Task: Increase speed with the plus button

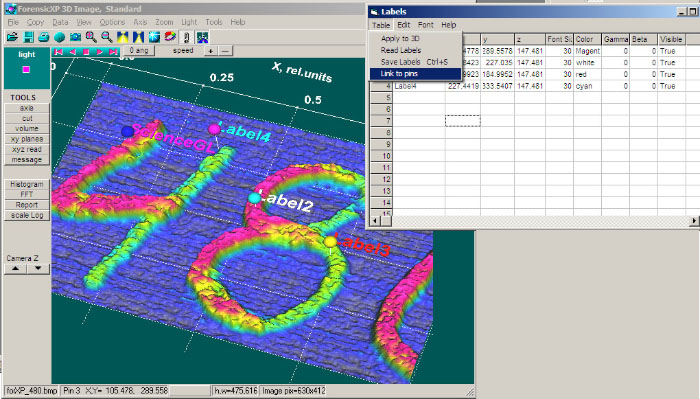Action: click(x=210, y=51)
